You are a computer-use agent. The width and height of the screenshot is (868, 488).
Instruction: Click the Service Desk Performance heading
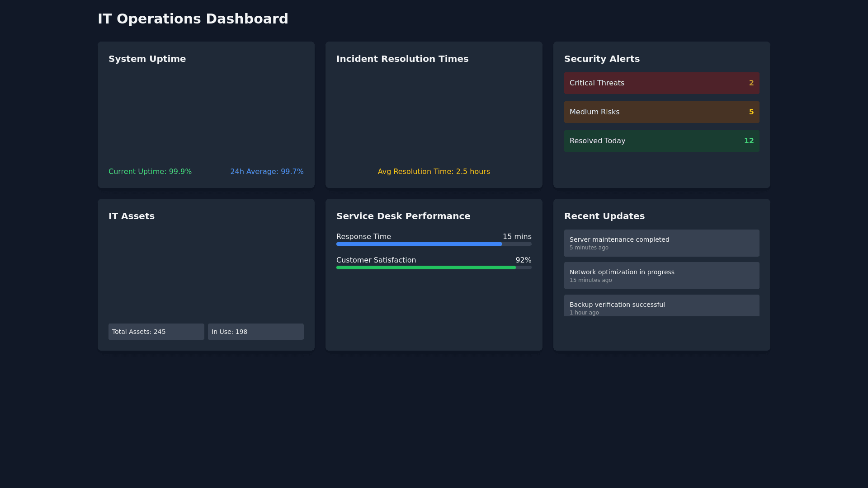pyautogui.click(x=403, y=216)
